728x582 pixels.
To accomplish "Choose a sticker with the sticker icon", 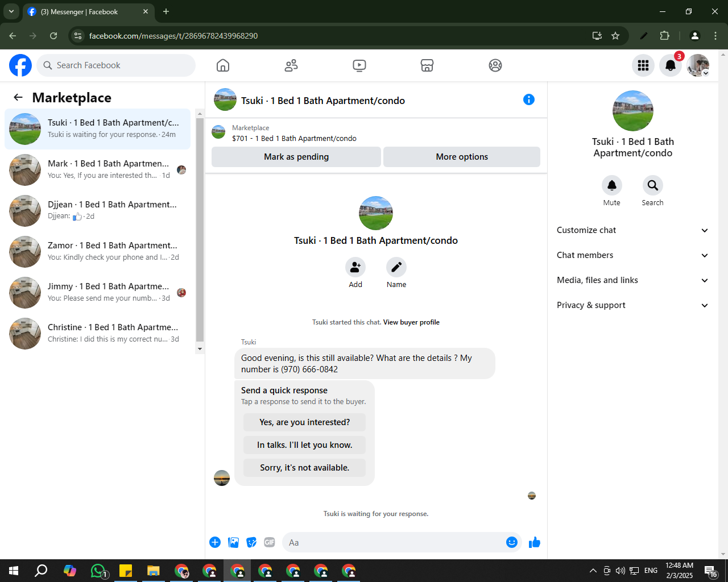I will click(x=251, y=542).
